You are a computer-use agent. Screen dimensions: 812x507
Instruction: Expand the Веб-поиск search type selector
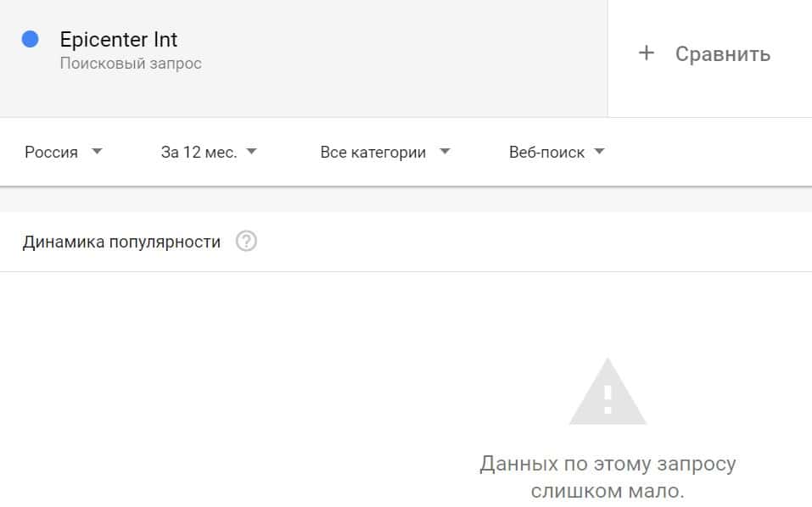click(546, 153)
